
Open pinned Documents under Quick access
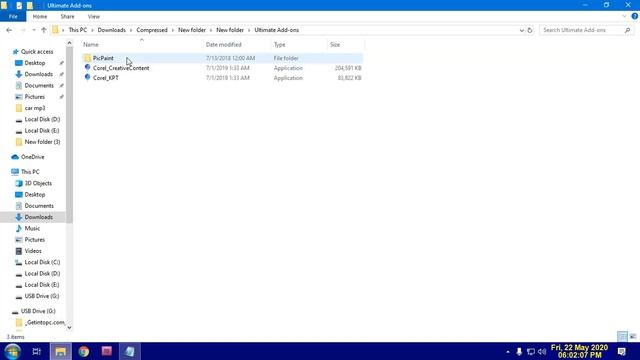[x=39, y=85]
